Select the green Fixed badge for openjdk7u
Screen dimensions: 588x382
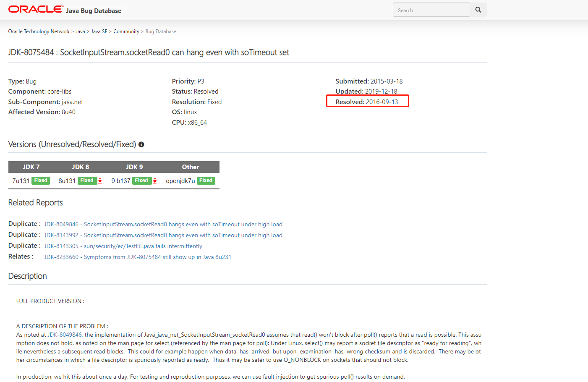point(206,180)
